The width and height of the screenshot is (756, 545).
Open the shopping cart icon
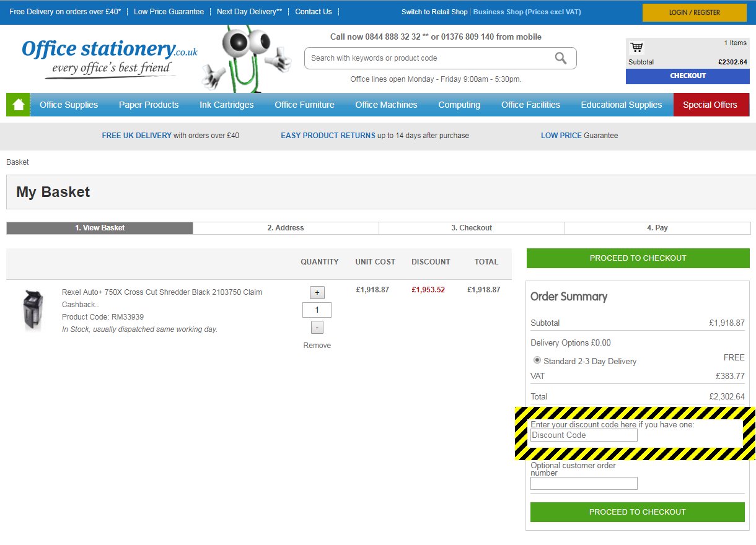pos(636,48)
